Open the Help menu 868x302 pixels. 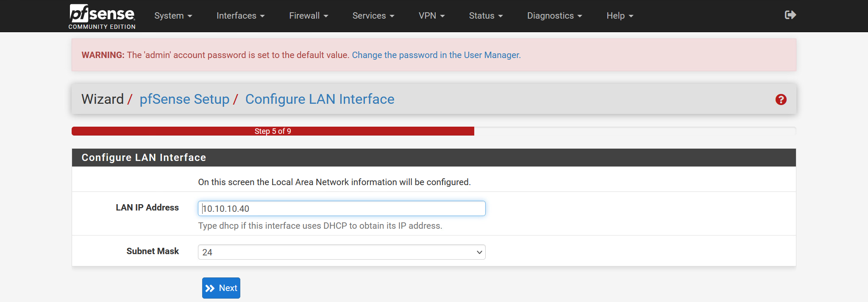pos(620,16)
